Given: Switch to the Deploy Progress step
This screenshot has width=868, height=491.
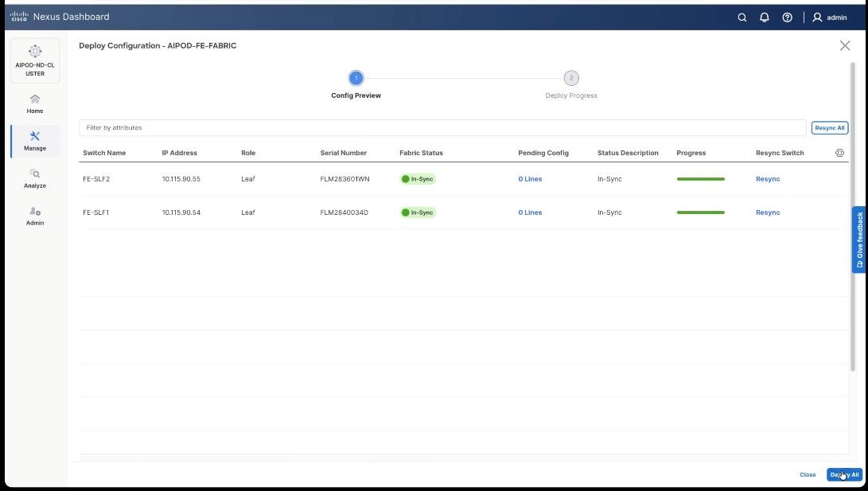Looking at the screenshot, I should [x=570, y=79].
